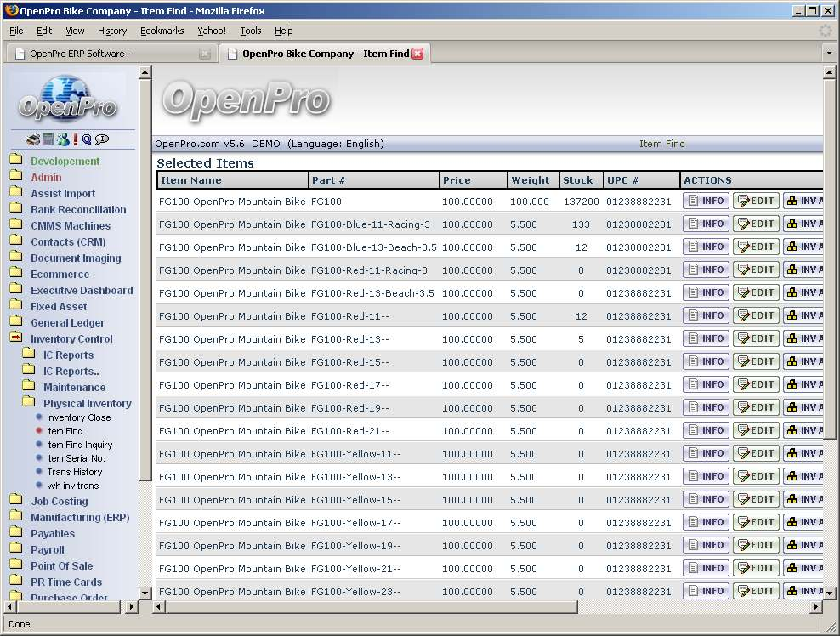Click the messenger people icon in sidebar
This screenshot has width=840, height=636.
click(x=62, y=139)
